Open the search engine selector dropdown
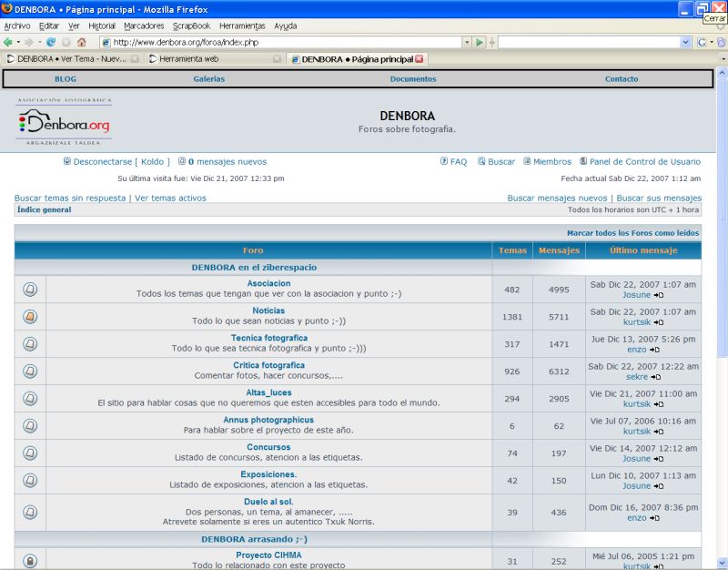The height and width of the screenshot is (570, 728). 712,42
